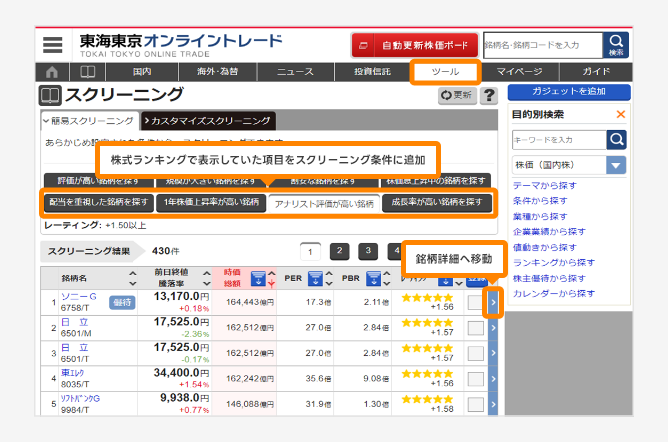The height and width of the screenshot is (442, 668).
Task: Open the 海外・為替 menu
Action: tap(217, 72)
